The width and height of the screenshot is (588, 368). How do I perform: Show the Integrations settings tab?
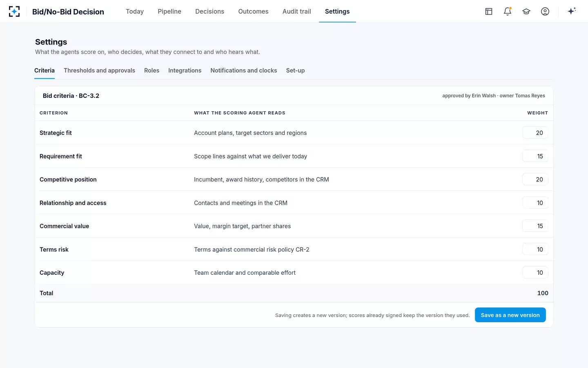(x=185, y=70)
